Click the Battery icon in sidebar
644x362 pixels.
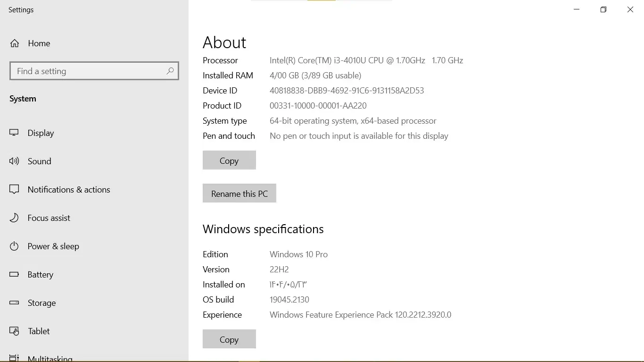[14, 275]
